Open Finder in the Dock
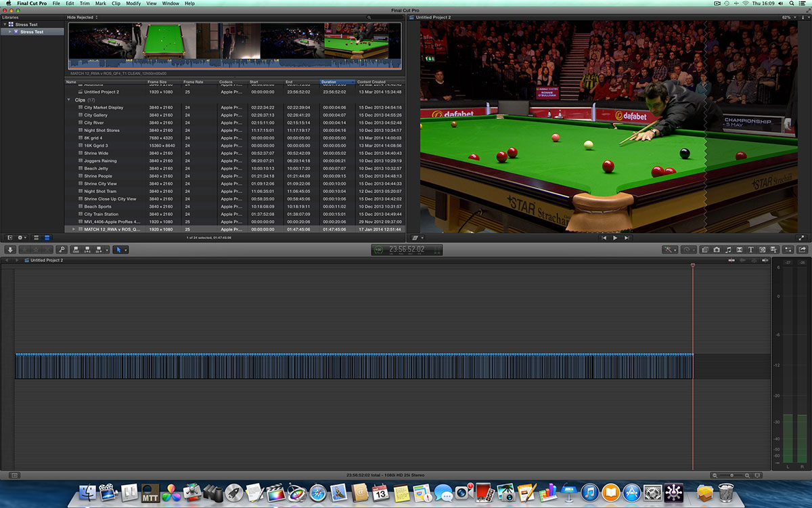The height and width of the screenshot is (508, 812). click(x=88, y=492)
